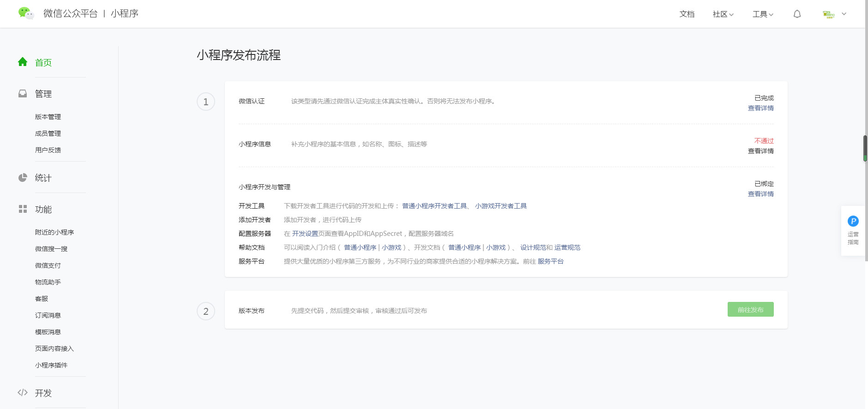The height and width of the screenshot is (409, 868).
Task: Click the code icon beside 开发
Action: pyautogui.click(x=23, y=392)
